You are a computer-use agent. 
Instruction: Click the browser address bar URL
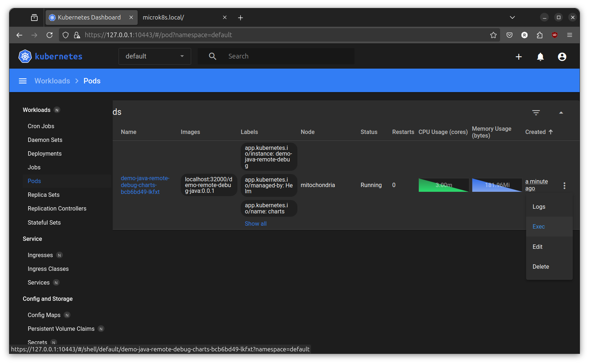coord(158,35)
